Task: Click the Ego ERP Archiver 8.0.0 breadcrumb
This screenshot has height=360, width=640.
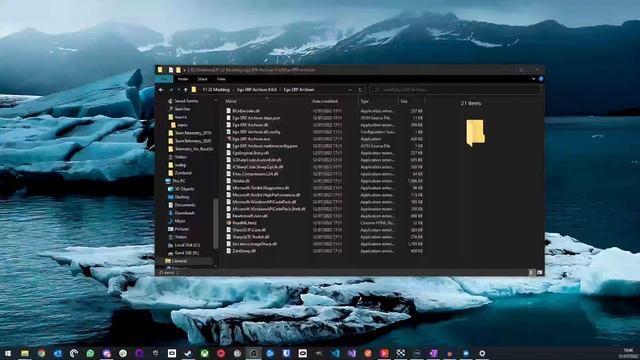Action: click(257, 90)
